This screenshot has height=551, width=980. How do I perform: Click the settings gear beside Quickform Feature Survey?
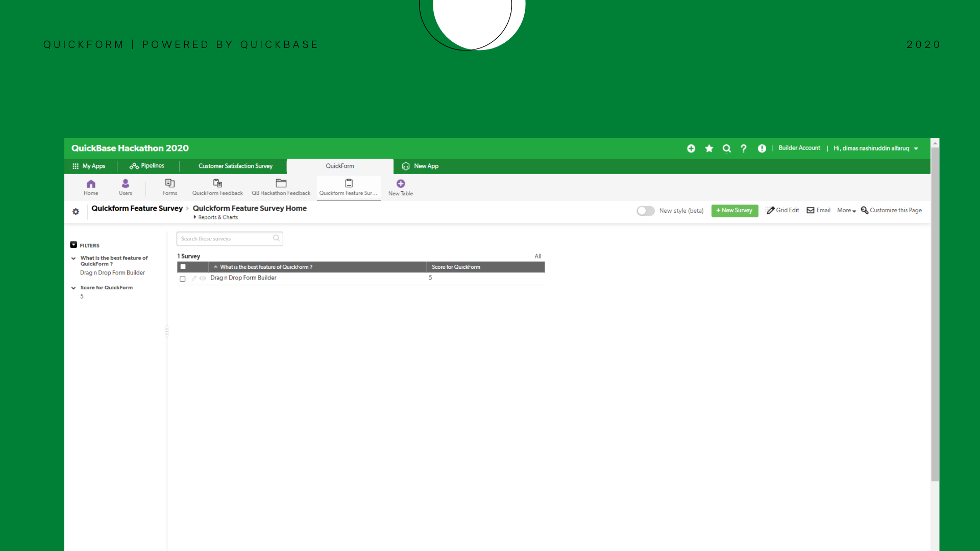click(76, 212)
